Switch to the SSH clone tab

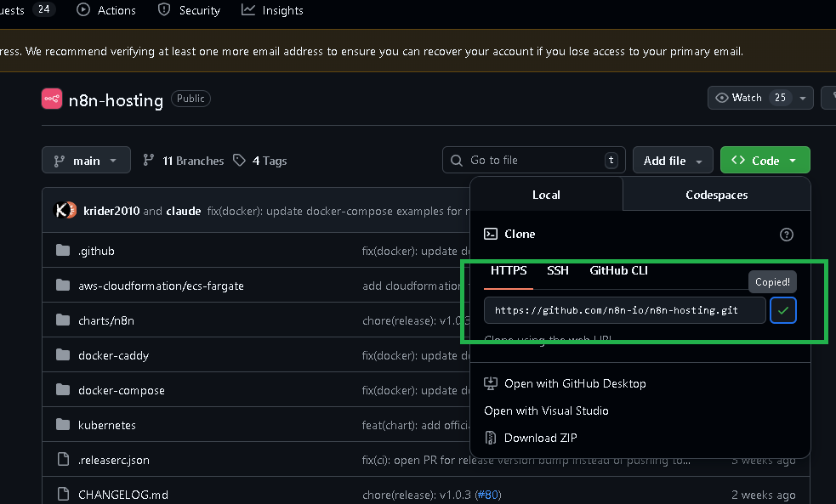coord(558,270)
